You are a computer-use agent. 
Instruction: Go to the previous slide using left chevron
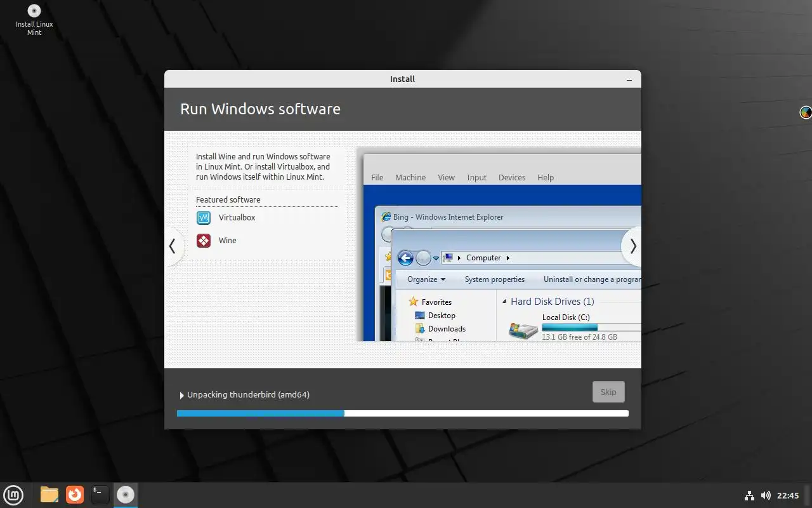pyautogui.click(x=173, y=246)
